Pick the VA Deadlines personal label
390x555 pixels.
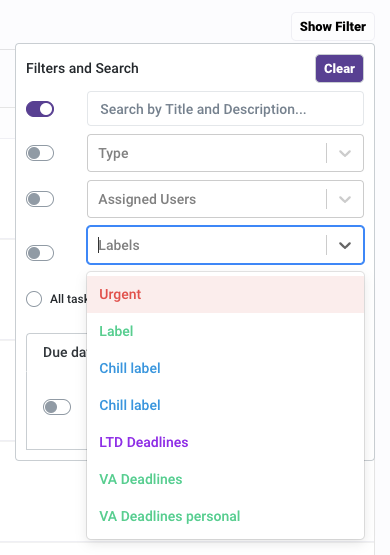pyautogui.click(x=225, y=516)
